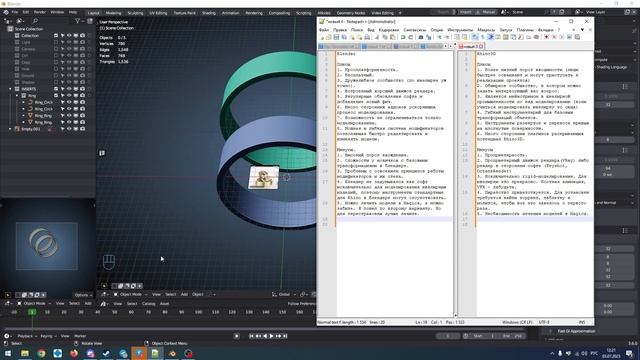Add a new collection in outliner
Screen dimensions: 640x360
tap(90, 21)
